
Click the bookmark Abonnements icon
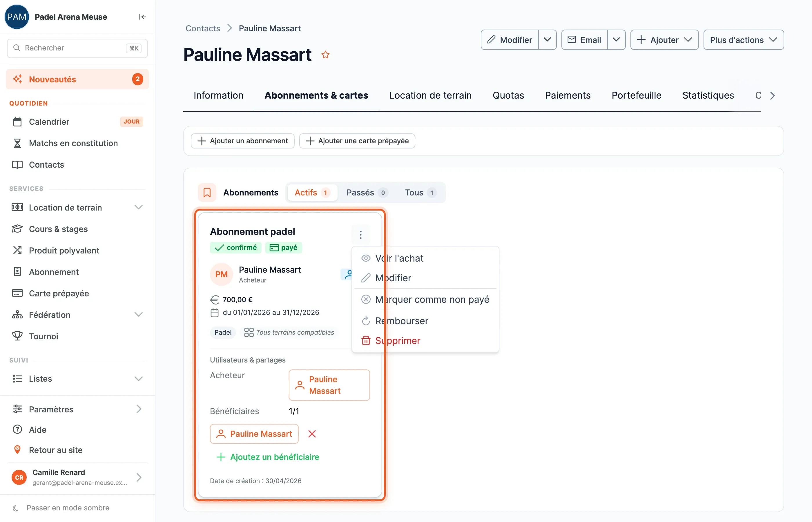207,193
